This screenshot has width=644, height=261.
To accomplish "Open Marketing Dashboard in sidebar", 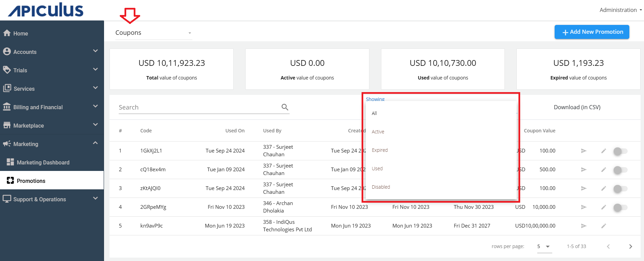I will 43,162.
